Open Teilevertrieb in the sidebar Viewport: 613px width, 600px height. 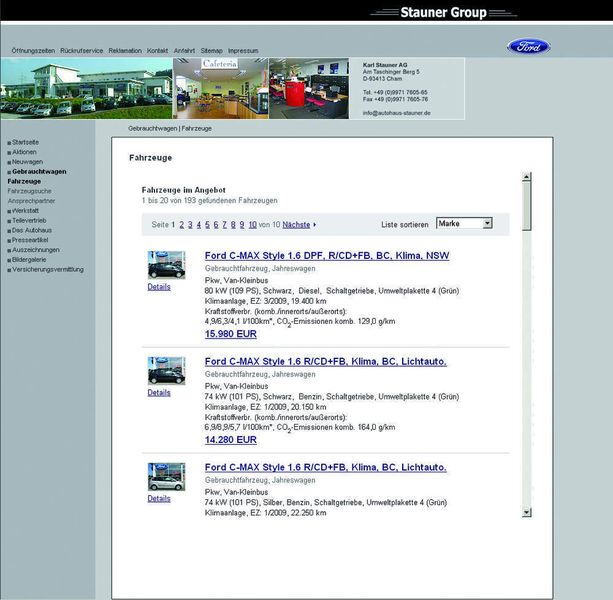29,220
